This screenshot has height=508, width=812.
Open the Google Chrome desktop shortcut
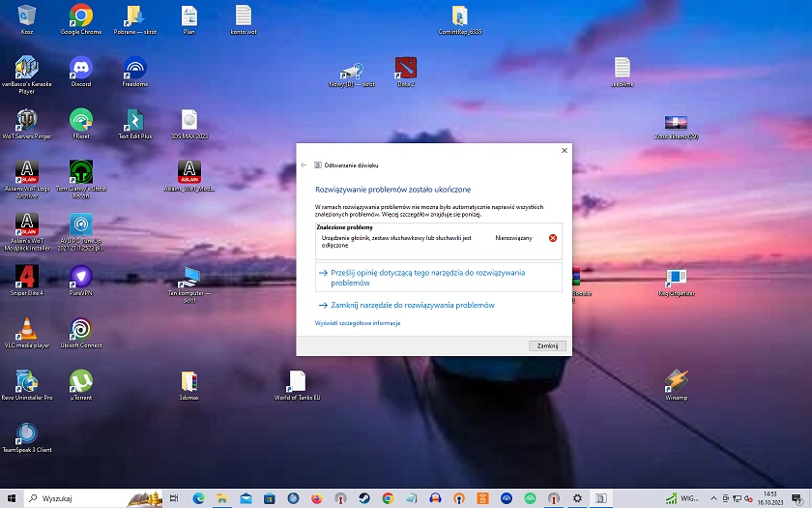click(81, 15)
